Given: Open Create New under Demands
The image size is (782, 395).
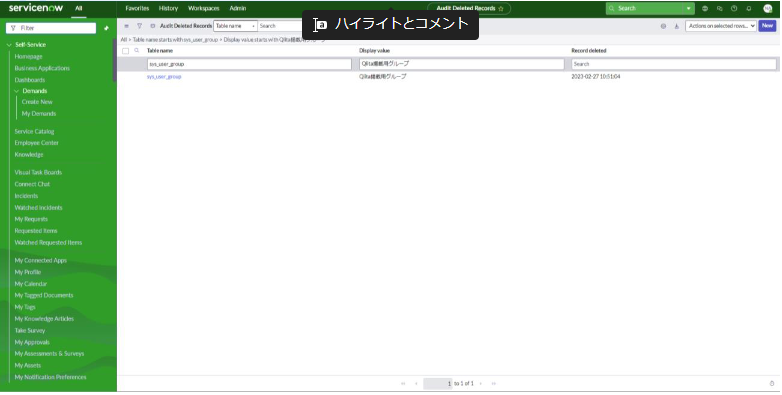Looking at the screenshot, I should point(37,102).
